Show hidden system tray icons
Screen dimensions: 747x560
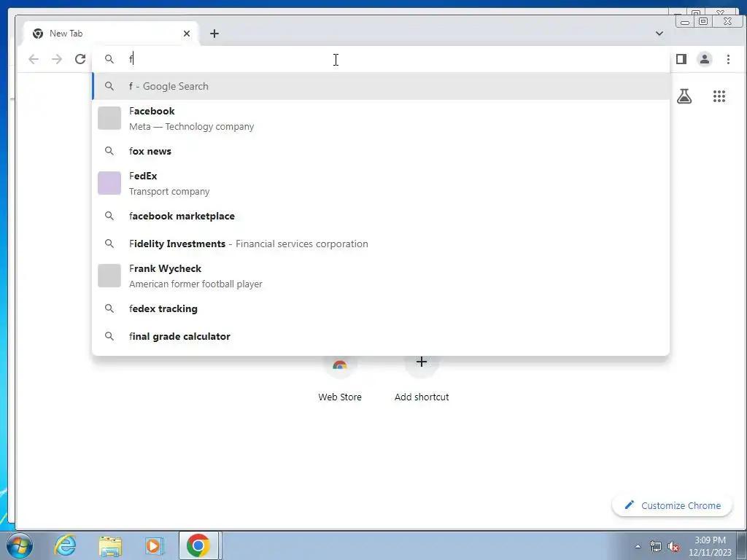click(x=638, y=546)
